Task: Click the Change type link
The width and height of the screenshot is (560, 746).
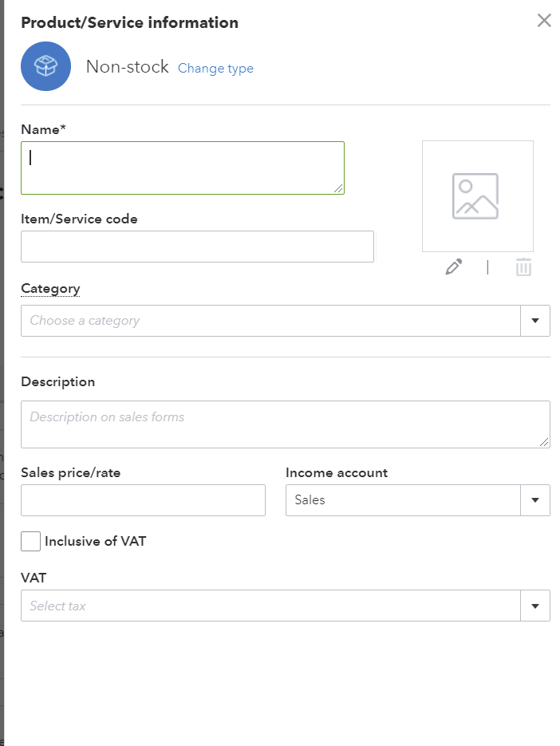Action: (x=215, y=69)
